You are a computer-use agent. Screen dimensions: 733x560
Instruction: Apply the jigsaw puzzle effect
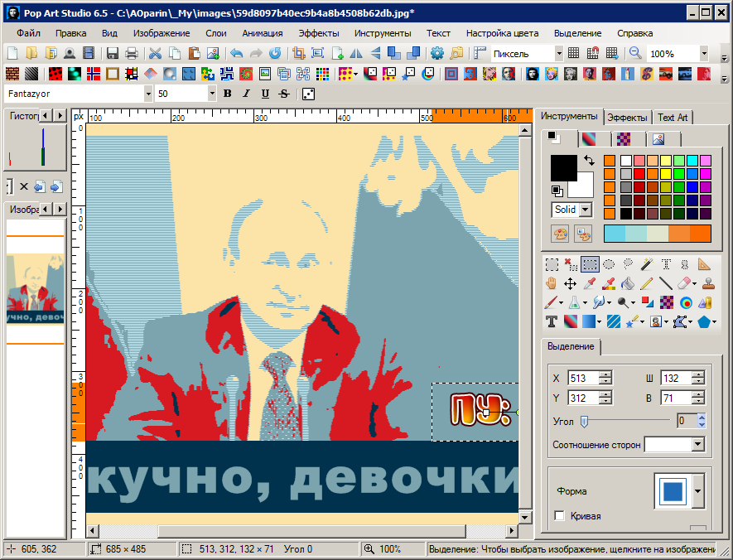tap(208, 74)
